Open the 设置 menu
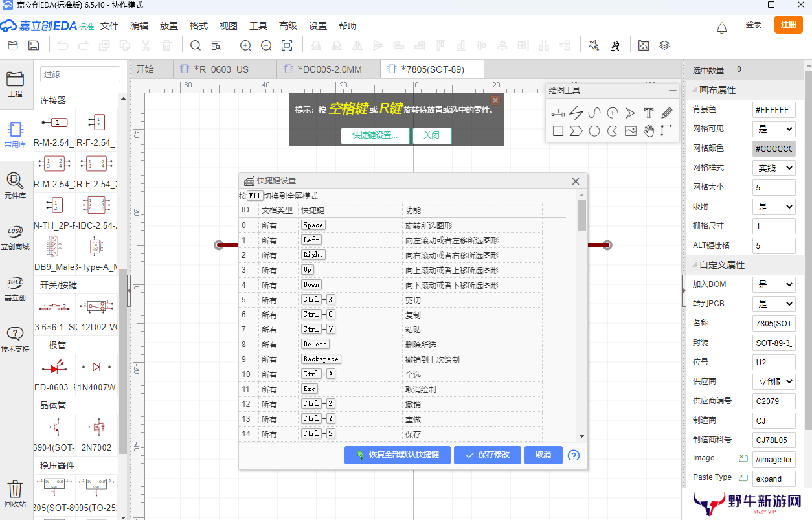Screen dimensions: 812x520 pos(318,26)
